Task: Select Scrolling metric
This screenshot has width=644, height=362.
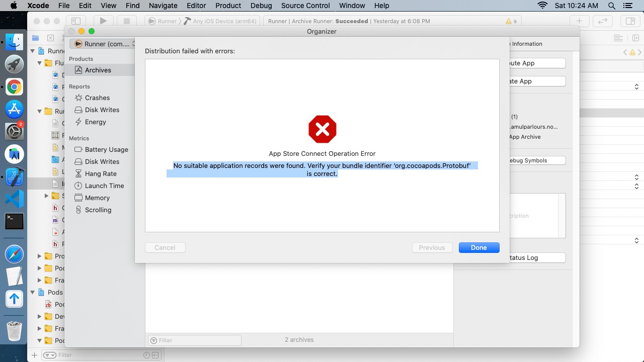Action: point(93,210)
